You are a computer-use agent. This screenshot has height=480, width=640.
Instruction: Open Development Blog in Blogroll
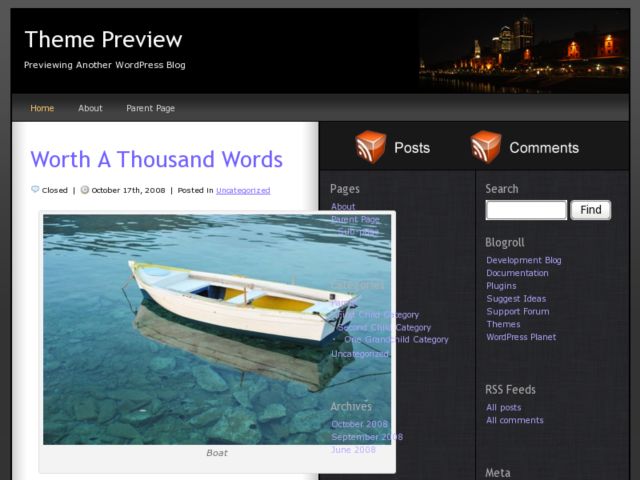click(524, 260)
